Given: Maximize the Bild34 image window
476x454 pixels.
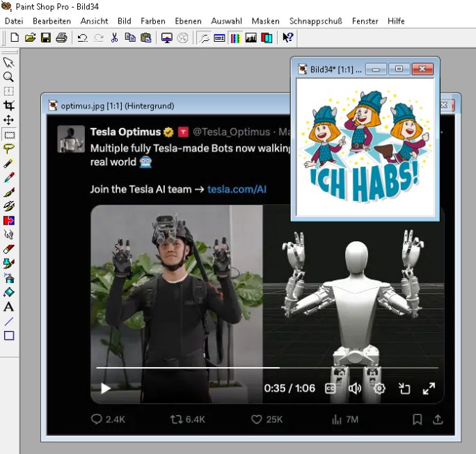Looking at the screenshot, I should tap(399, 69).
